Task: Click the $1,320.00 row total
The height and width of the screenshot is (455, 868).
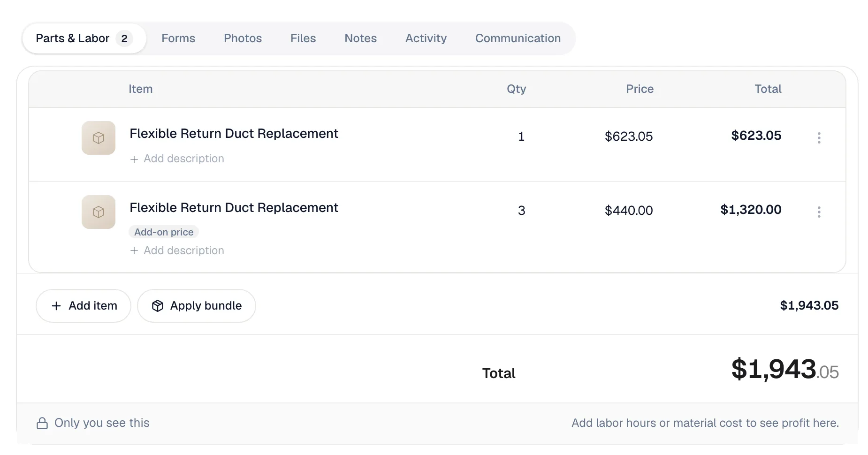Action: pyautogui.click(x=751, y=210)
